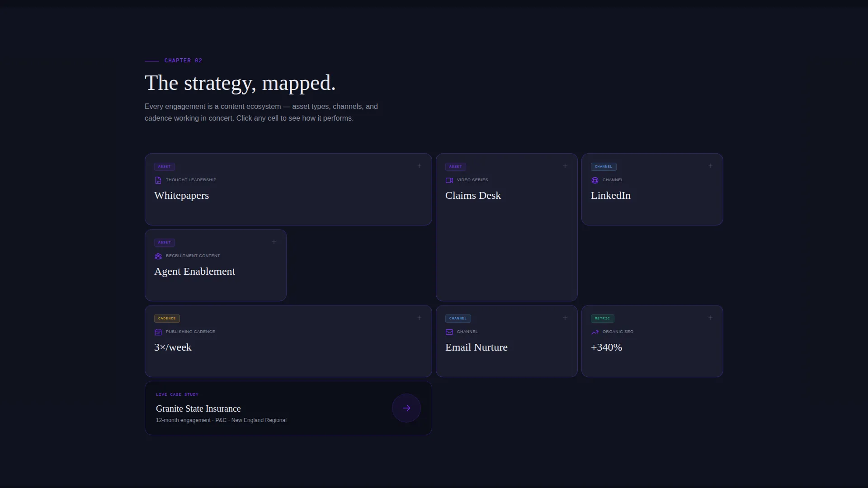Click the CHANNEL tag on LinkedIn card

point(604,167)
